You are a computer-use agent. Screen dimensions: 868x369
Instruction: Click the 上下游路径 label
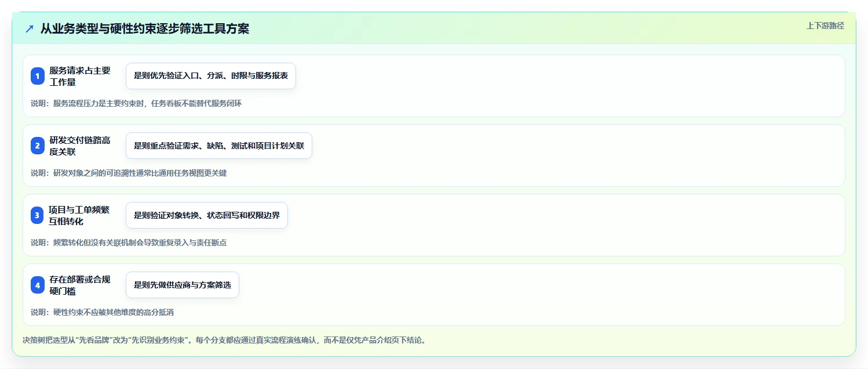tap(825, 26)
